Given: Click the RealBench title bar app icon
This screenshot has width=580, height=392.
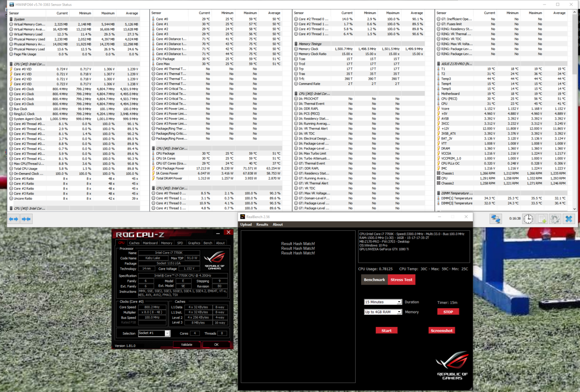Looking at the screenshot, I should pyautogui.click(x=242, y=217).
